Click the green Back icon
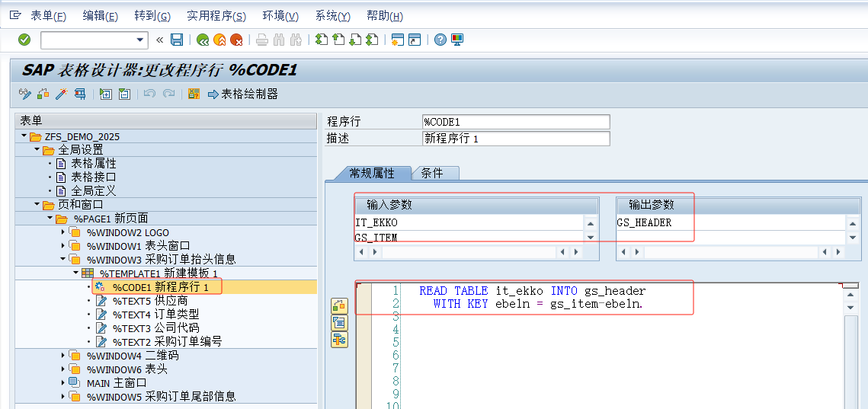The height and width of the screenshot is (409, 868). [x=203, y=40]
